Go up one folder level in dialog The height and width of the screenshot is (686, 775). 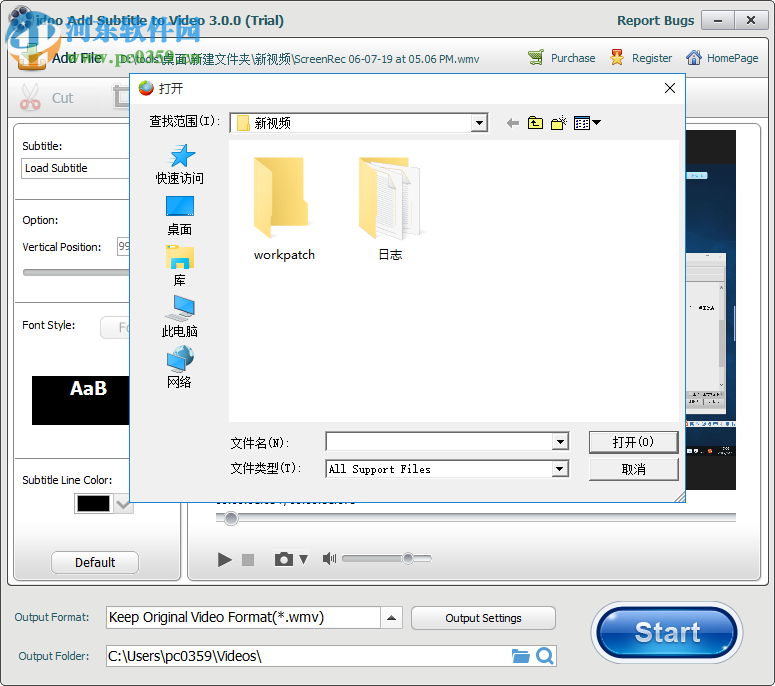pos(535,123)
